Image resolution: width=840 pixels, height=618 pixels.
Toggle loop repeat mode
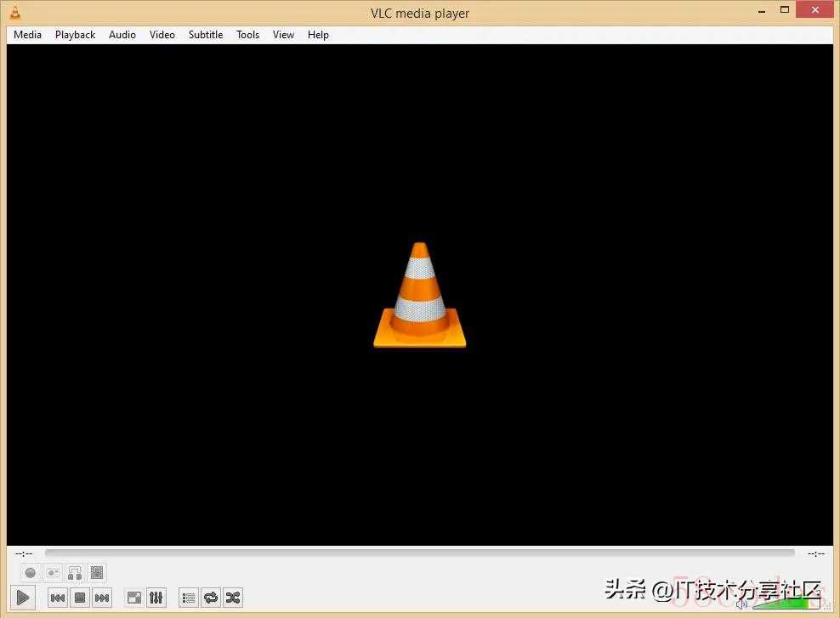coord(211,598)
